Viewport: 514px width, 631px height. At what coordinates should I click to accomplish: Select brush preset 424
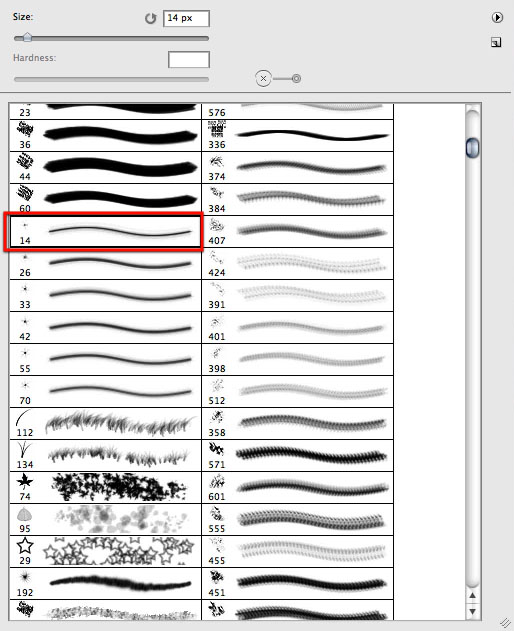coord(297,264)
